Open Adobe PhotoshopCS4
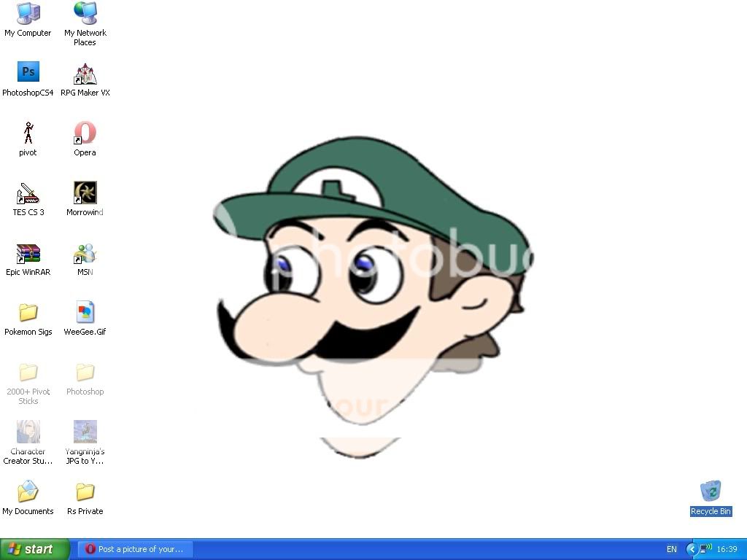The image size is (747, 560). [28, 71]
